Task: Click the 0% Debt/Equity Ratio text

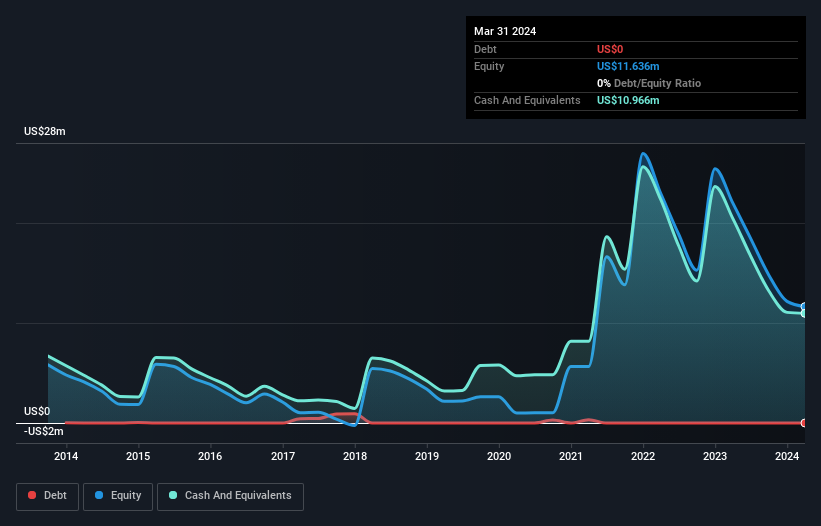Action: [x=649, y=83]
